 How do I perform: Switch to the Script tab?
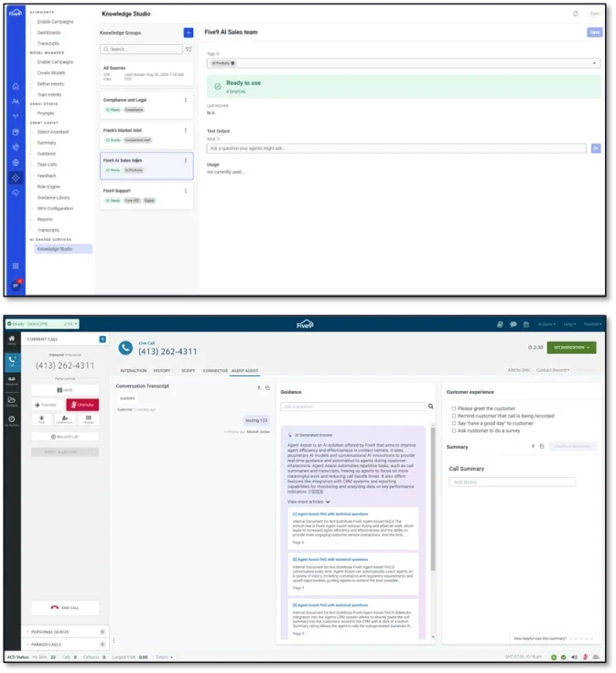pyautogui.click(x=188, y=370)
